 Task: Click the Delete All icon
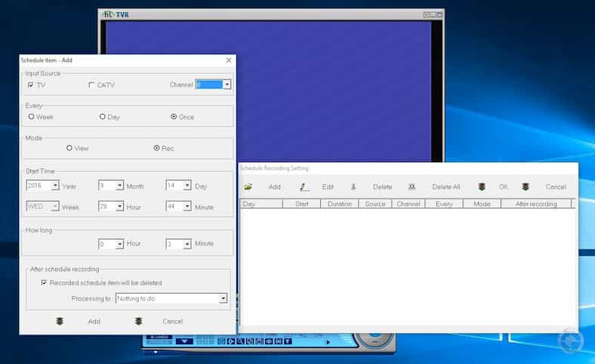[x=412, y=187]
